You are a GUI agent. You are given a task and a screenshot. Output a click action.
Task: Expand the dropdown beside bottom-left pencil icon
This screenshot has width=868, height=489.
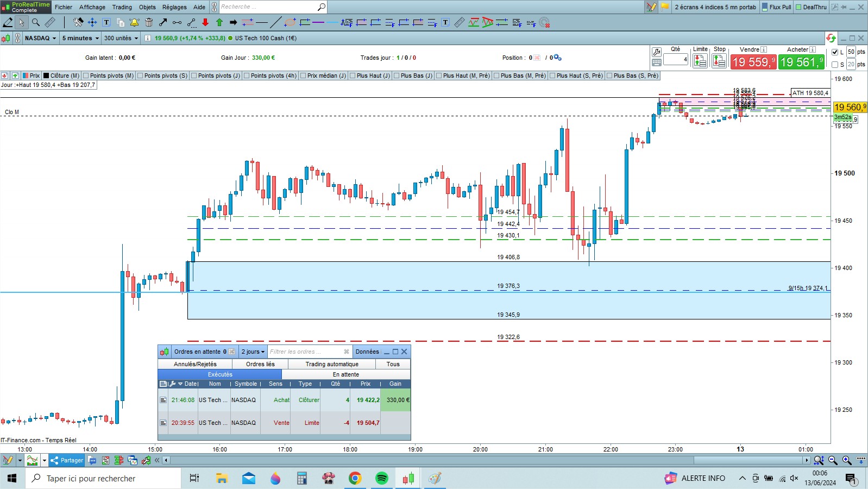(x=20, y=460)
